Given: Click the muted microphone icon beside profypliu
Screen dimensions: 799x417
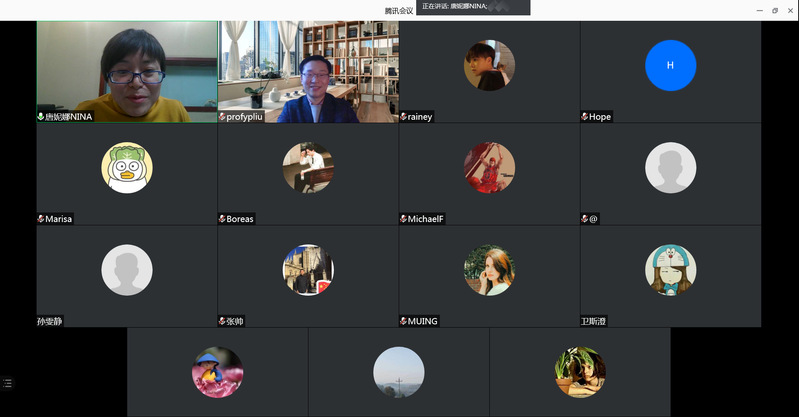Looking at the screenshot, I should 222,117.
